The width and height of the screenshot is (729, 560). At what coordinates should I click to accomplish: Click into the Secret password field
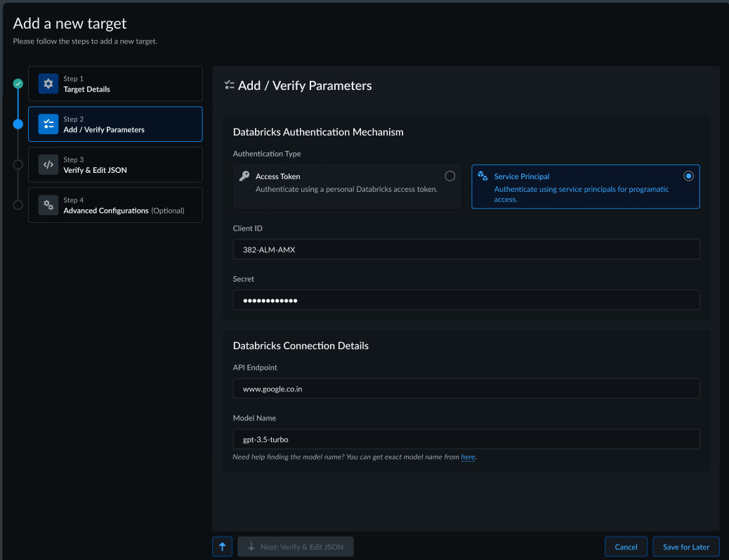coord(466,300)
